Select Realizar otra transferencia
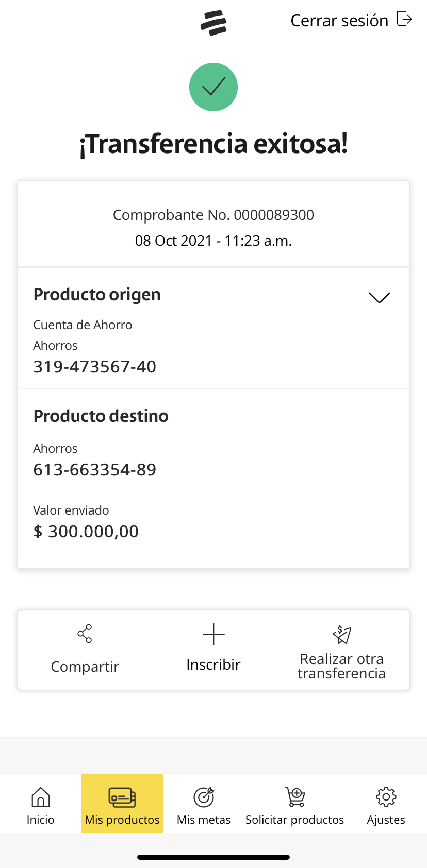The image size is (427, 868). [x=341, y=666]
